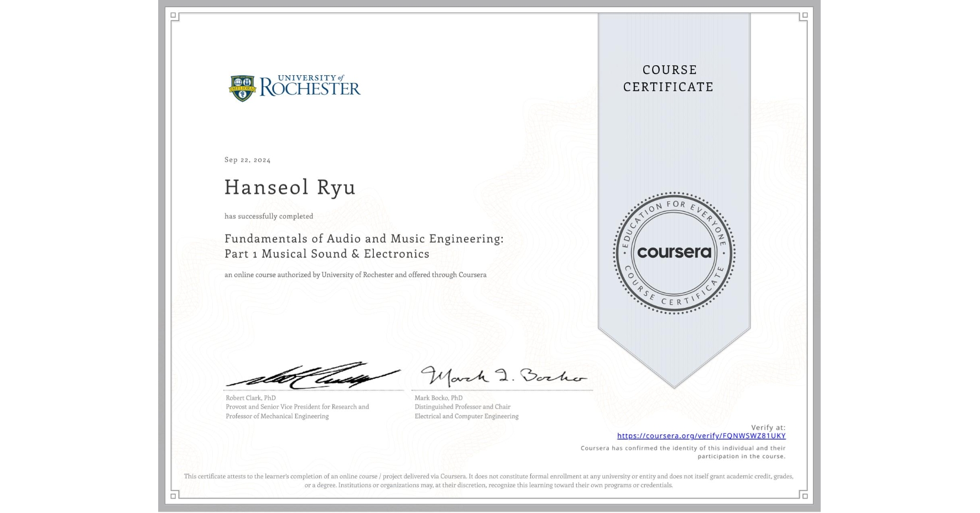Screen dimensions: 980x513
Task: Open the coursera.org verify link
Action: [701, 436]
